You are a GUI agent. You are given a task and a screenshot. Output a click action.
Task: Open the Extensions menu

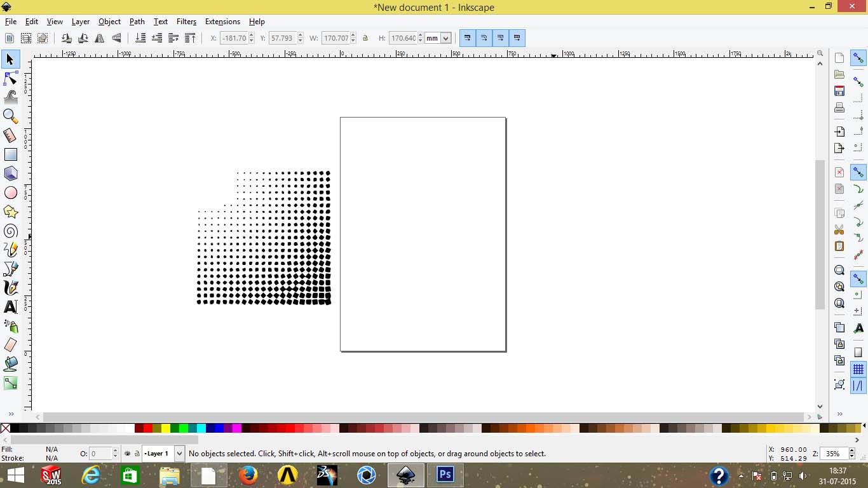point(222,22)
